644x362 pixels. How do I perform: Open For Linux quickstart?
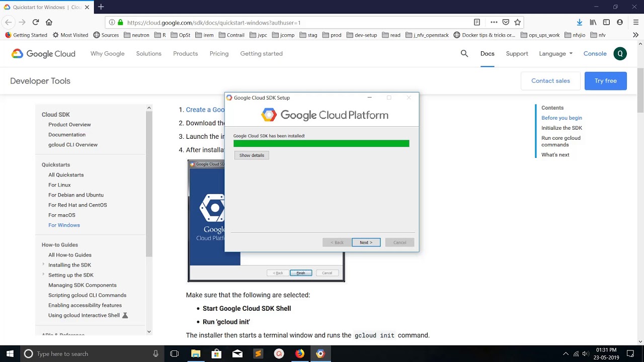click(59, 185)
